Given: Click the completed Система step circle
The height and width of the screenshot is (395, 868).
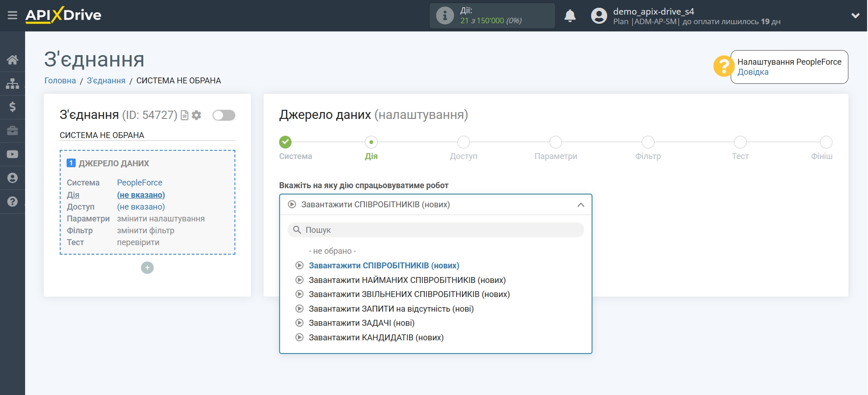Looking at the screenshot, I should point(285,142).
